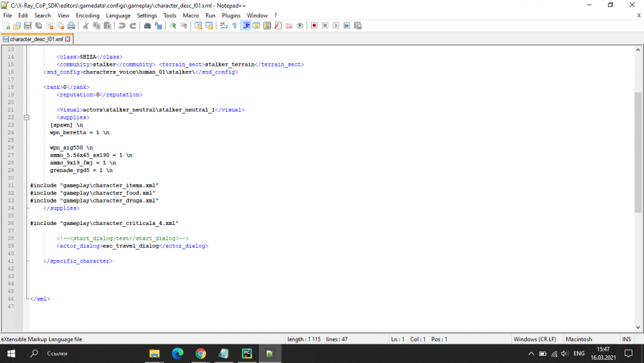The image size is (644, 363).
Task: Click the New file toolbar icon
Action: tap(6, 26)
